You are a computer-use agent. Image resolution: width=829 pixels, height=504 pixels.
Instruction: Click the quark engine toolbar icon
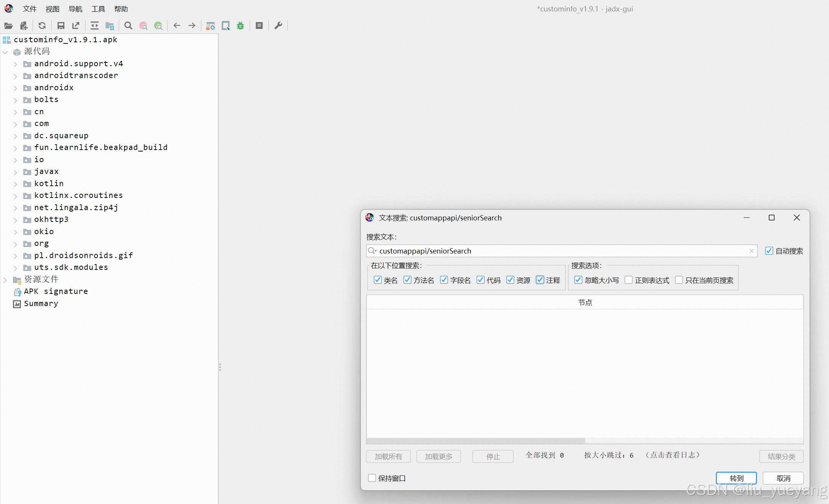(x=226, y=26)
